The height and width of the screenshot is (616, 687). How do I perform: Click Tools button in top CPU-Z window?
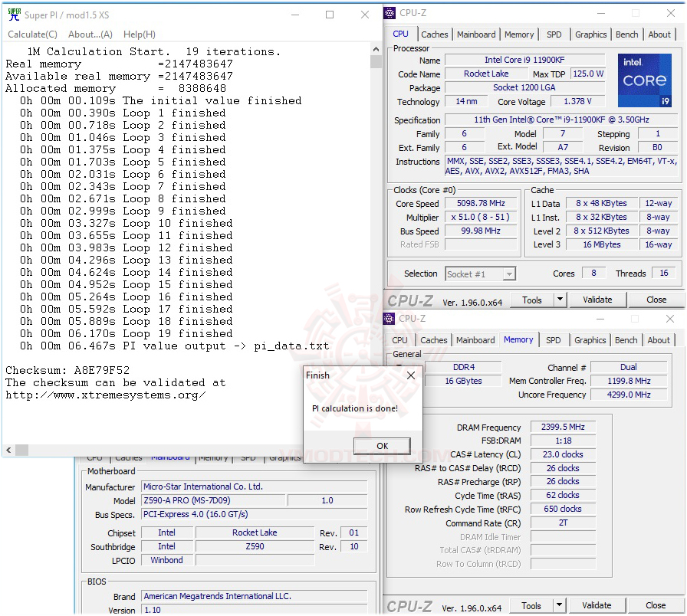532,300
